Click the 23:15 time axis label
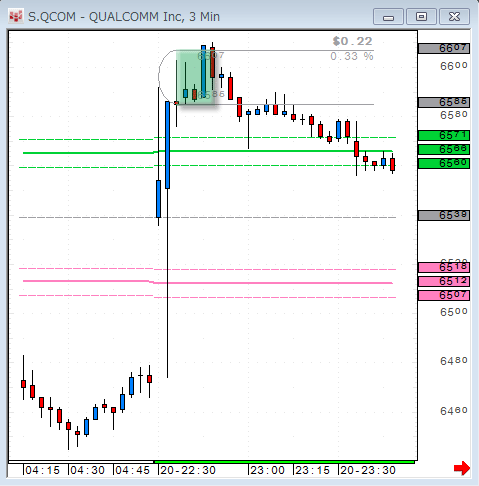Viewport: 479px width, 486px height. point(312,470)
